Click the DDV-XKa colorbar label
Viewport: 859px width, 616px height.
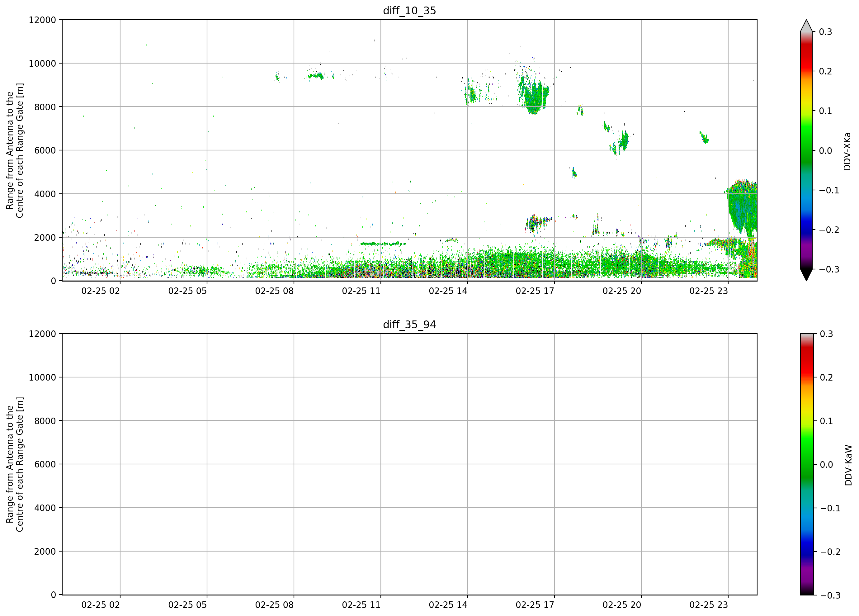pyautogui.click(x=847, y=151)
